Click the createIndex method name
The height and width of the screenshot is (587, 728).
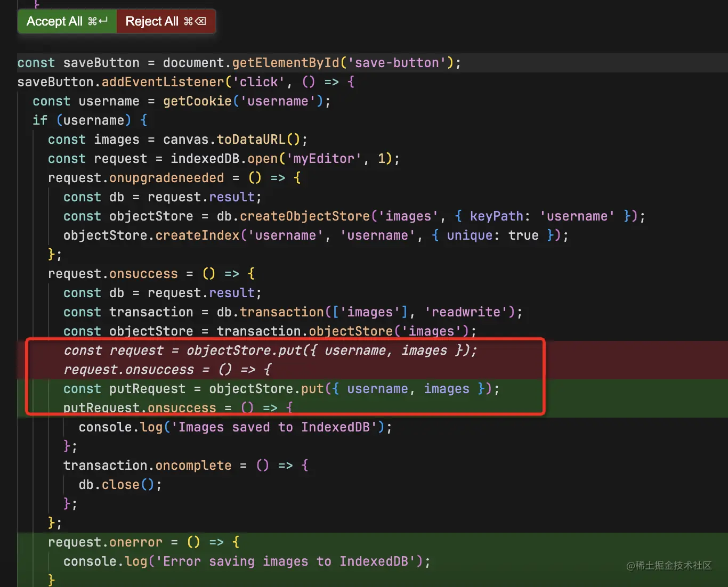pos(197,235)
